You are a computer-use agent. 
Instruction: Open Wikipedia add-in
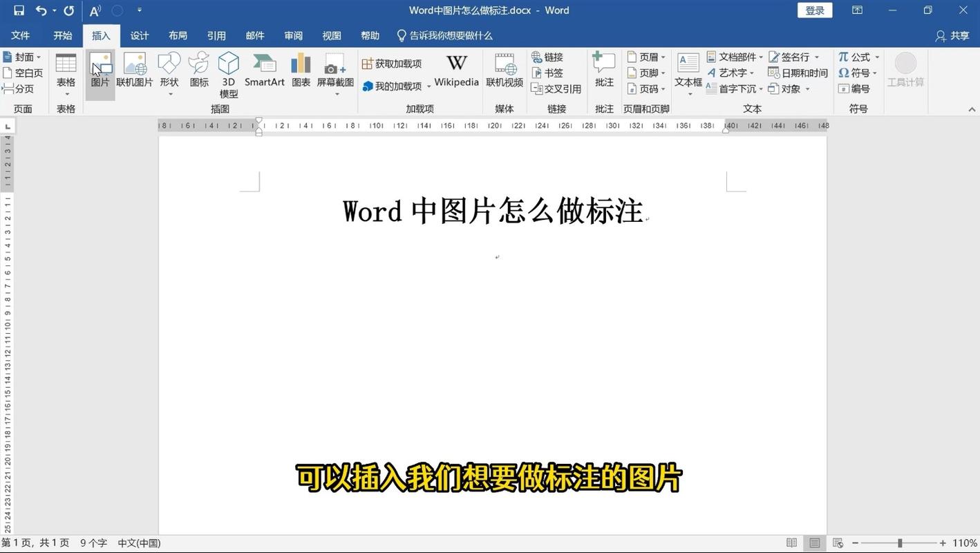(x=456, y=70)
